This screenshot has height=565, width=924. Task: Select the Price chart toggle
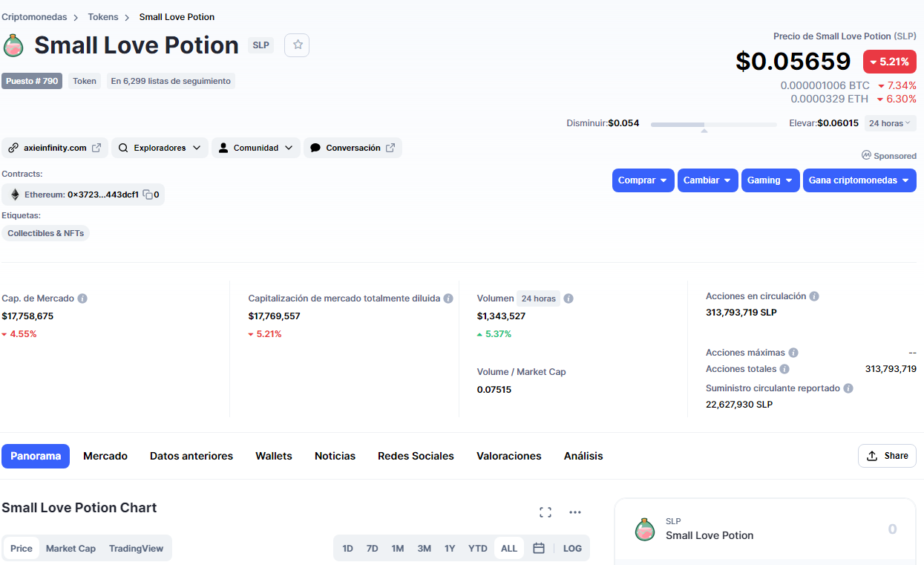pyautogui.click(x=22, y=549)
